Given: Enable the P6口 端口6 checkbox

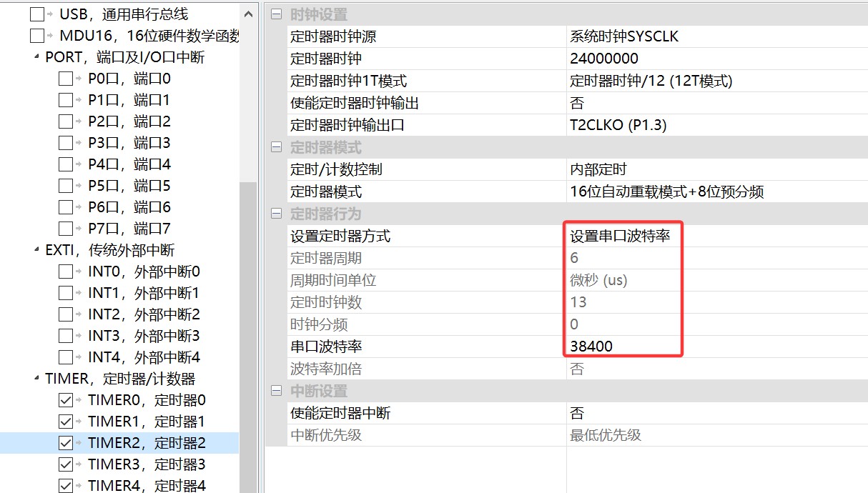Looking at the screenshot, I should 66,207.
